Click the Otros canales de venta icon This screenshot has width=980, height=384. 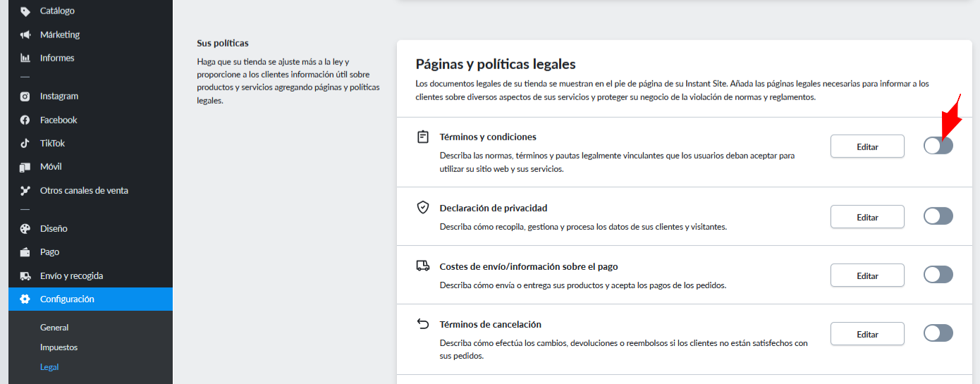pos(25,190)
